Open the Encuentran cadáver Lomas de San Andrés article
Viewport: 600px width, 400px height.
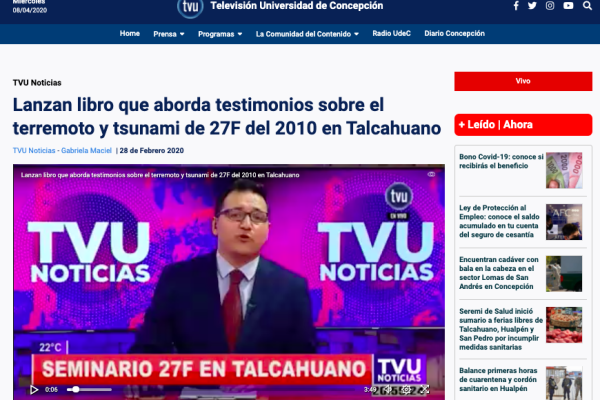pyautogui.click(x=499, y=273)
